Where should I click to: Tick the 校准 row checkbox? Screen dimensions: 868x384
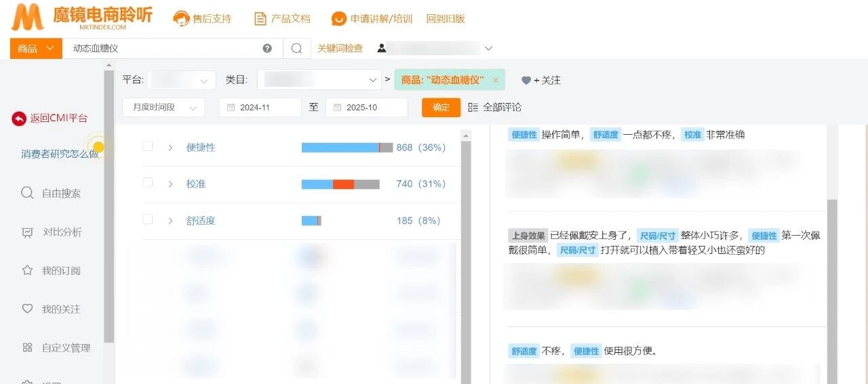coord(148,183)
